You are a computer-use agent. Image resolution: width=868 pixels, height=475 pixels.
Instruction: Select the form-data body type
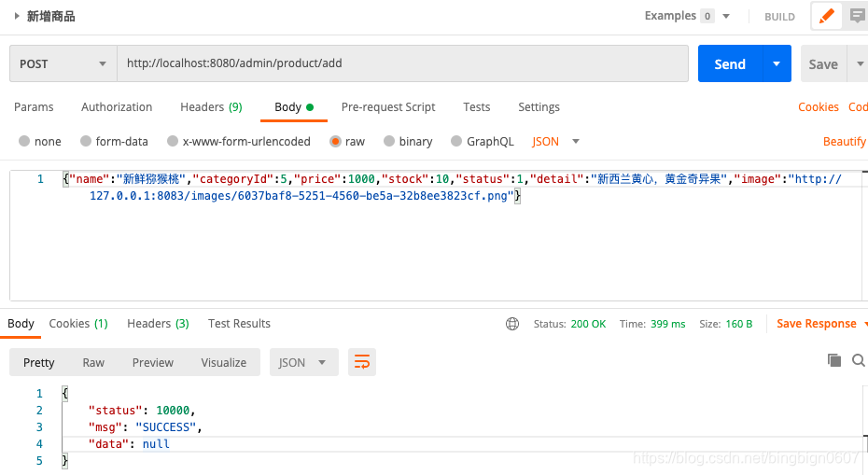pos(115,142)
